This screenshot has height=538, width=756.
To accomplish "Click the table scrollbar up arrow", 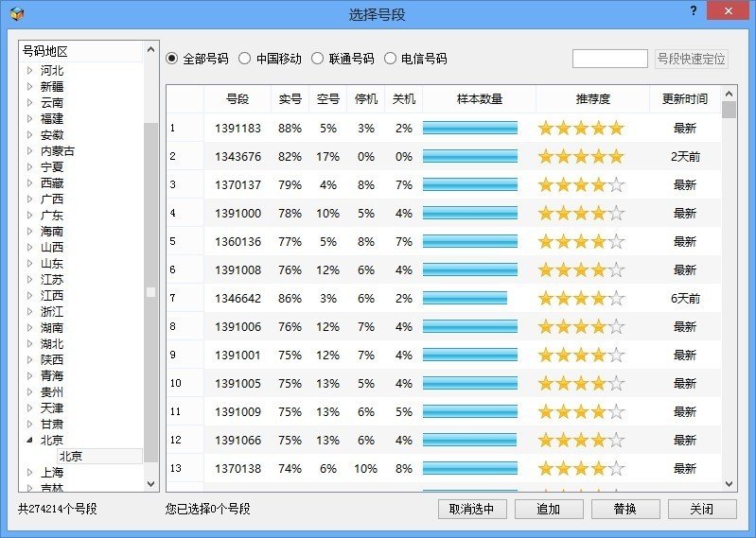I will pyautogui.click(x=729, y=94).
